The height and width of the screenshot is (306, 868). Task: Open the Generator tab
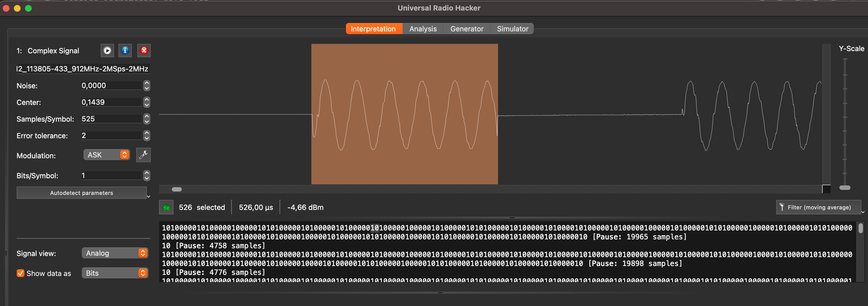point(467,29)
